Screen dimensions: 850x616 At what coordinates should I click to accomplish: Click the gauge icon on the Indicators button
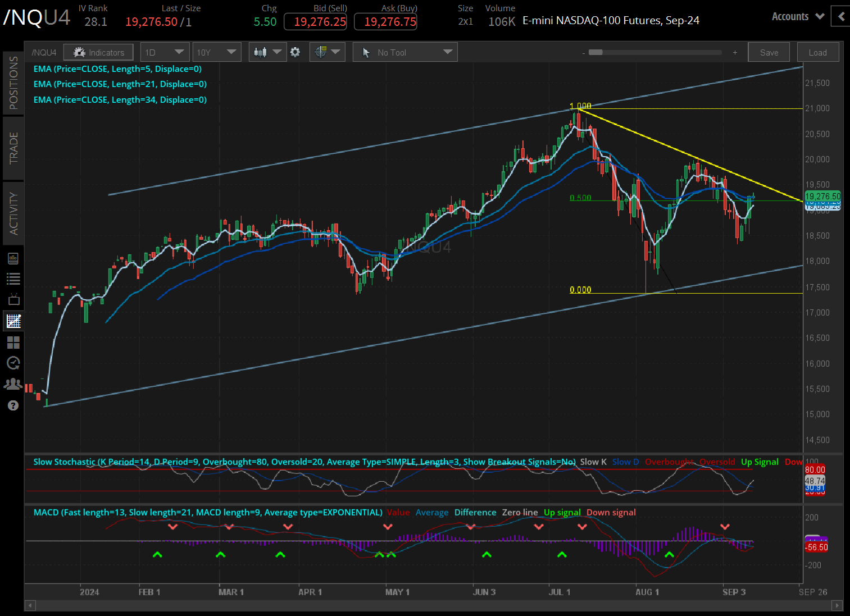pyautogui.click(x=79, y=52)
